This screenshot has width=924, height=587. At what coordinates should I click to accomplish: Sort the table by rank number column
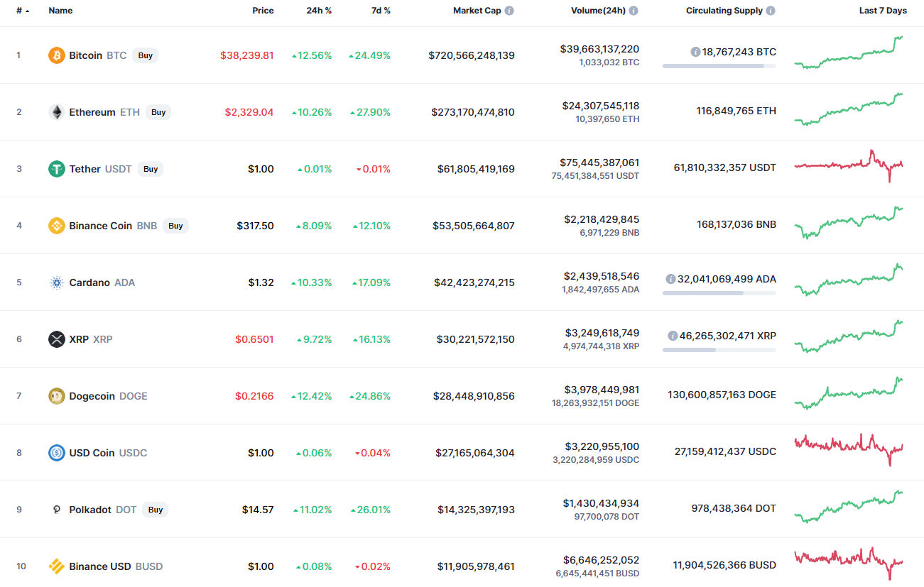(21, 11)
